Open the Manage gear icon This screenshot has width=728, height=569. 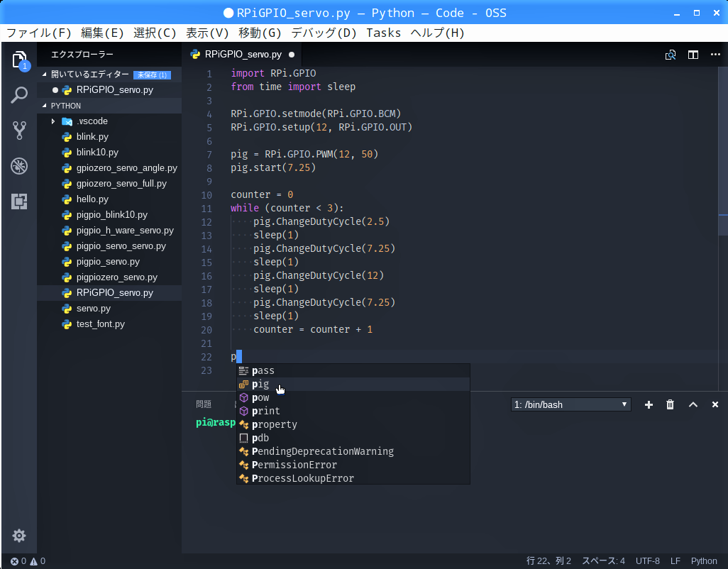[19, 536]
